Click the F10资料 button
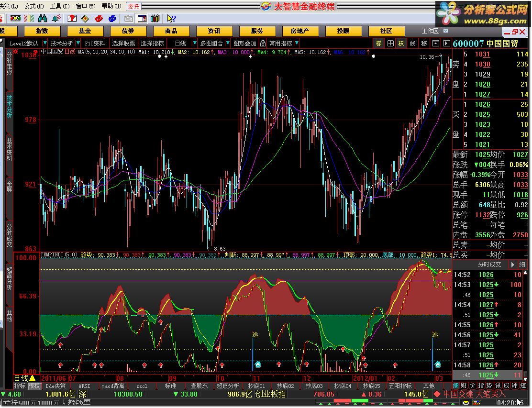This screenshot has height=408, width=532. tap(95, 43)
